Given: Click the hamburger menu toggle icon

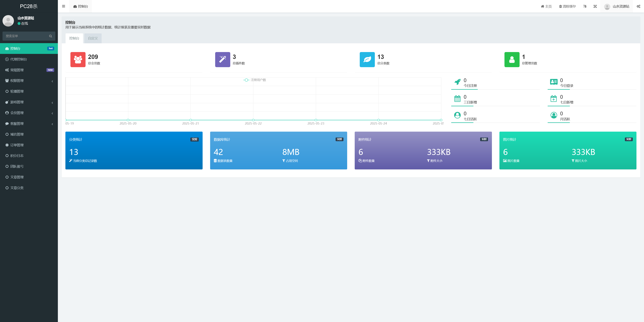Looking at the screenshot, I should (x=64, y=6).
